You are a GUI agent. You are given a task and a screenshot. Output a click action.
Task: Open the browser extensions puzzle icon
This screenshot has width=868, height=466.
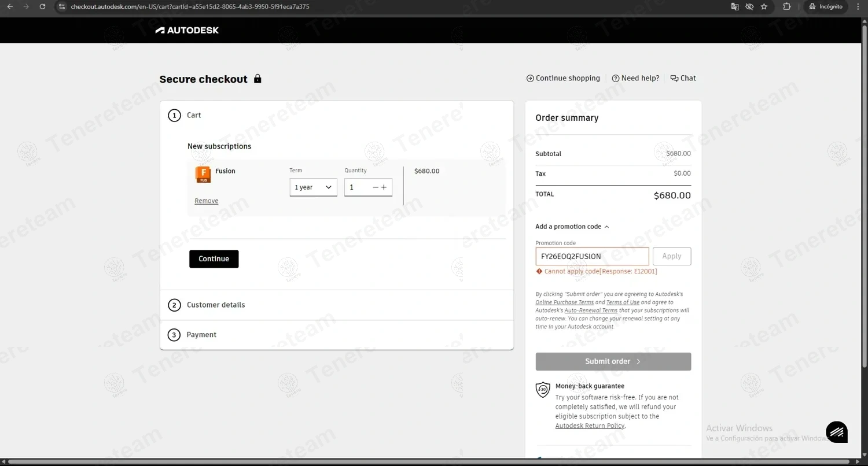click(786, 6)
